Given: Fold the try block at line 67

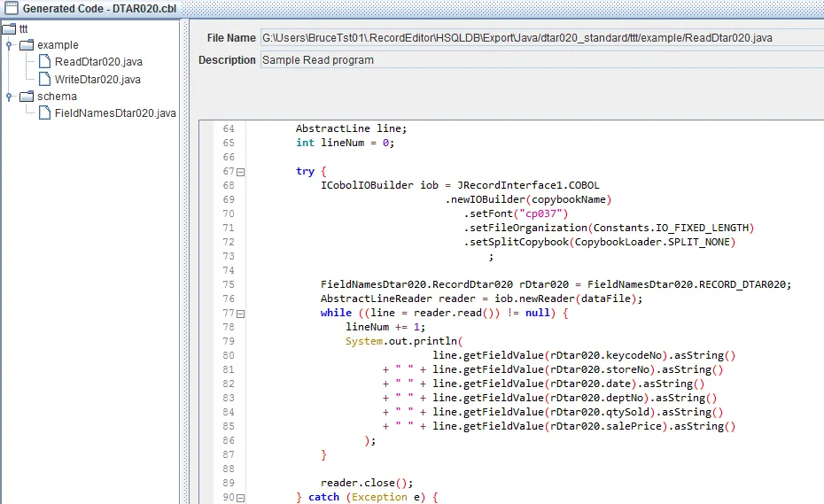Looking at the screenshot, I should pos(241,172).
